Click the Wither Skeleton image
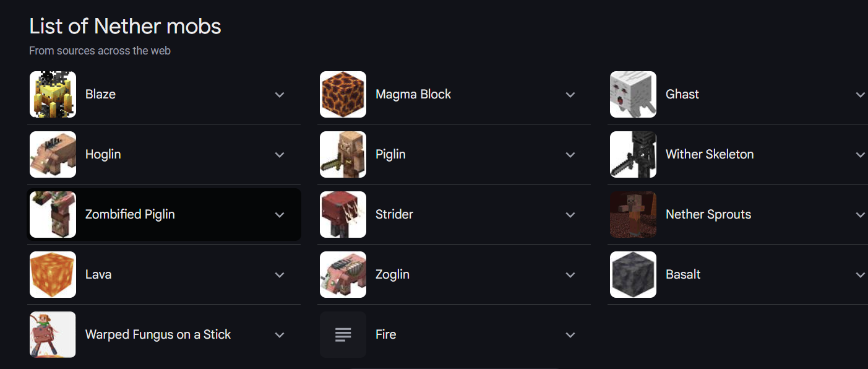Image resolution: width=868 pixels, height=369 pixels. tap(633, 154)
